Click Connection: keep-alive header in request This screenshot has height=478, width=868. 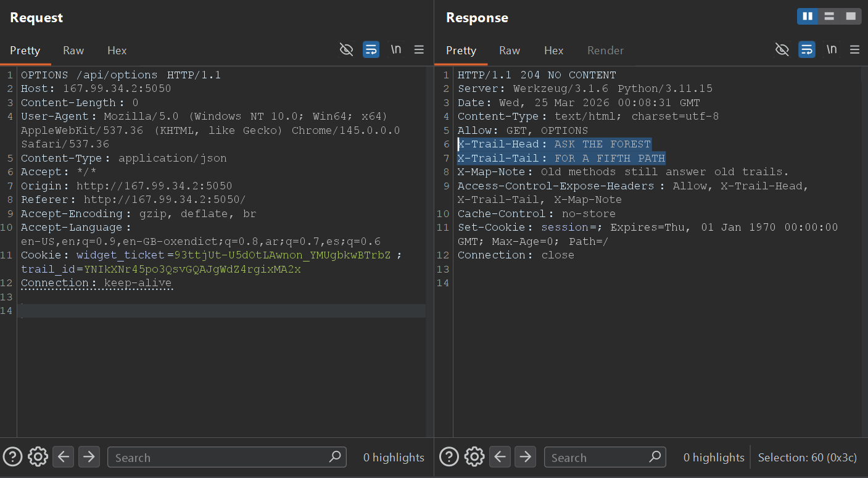[96, 283]
